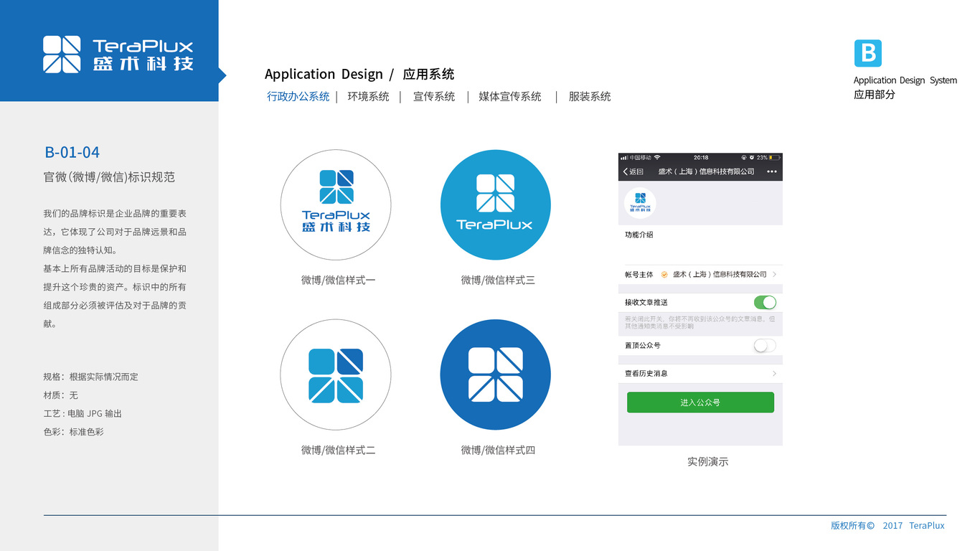The height and width of the screenshot is (551, 980).
Task: Click the TeraPlux logo in the blue header
Action: pos(118,55)
